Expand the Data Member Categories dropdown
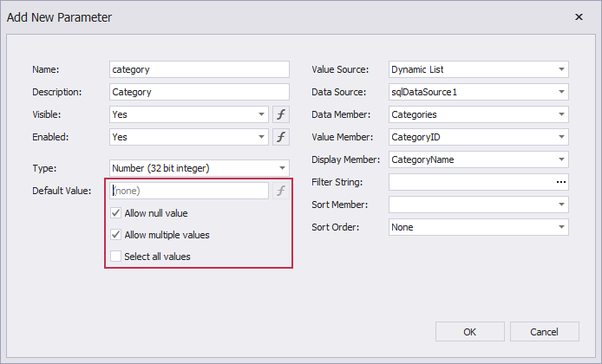Image resolution: width=602 pixels, height=364 pixels. click(561, 114)
